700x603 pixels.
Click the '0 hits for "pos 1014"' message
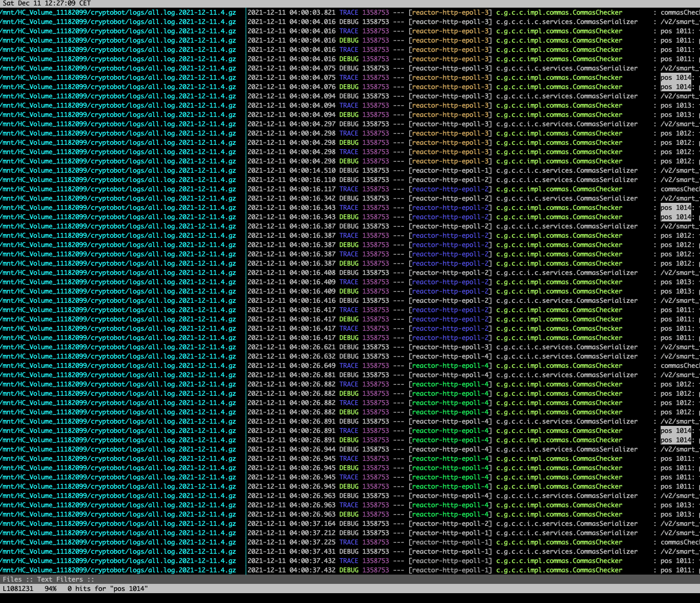[108, 589]
